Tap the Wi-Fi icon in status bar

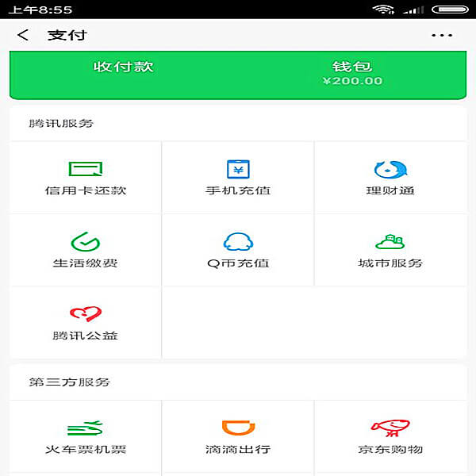pyautogui.click(x=384, y=10)
